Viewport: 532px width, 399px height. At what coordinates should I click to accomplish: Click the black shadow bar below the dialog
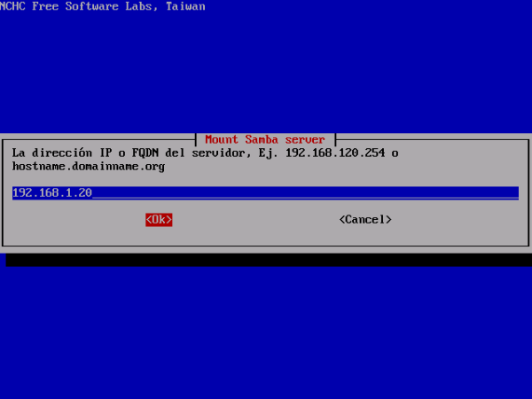266,260
